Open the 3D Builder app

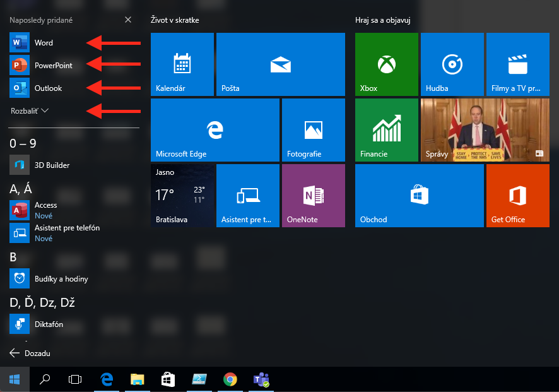tap(52, 165)
